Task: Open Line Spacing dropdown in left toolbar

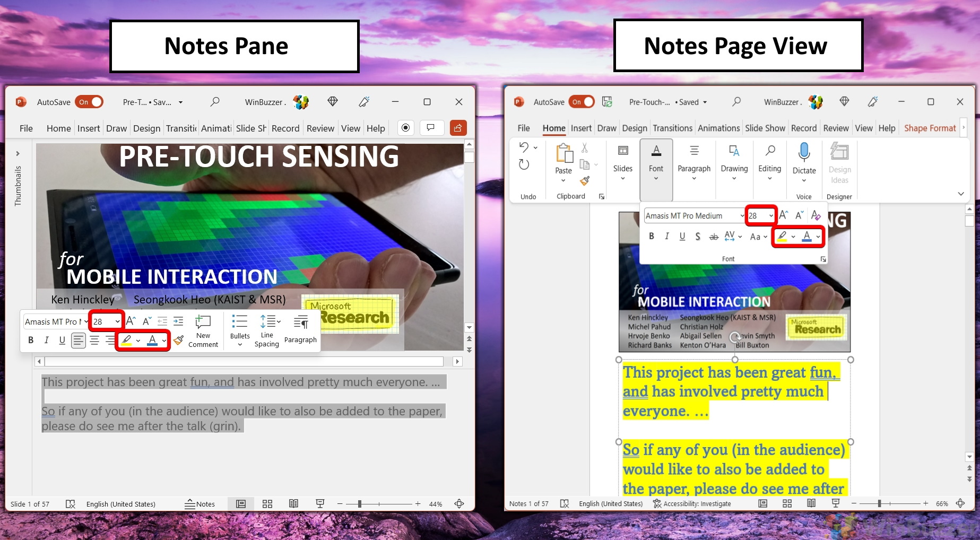Action: 278,321
